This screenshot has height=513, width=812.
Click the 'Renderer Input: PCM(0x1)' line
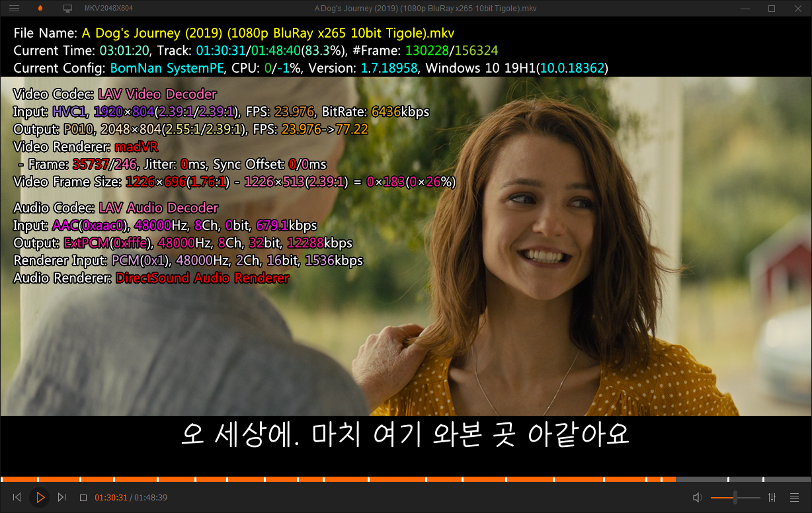188,260
